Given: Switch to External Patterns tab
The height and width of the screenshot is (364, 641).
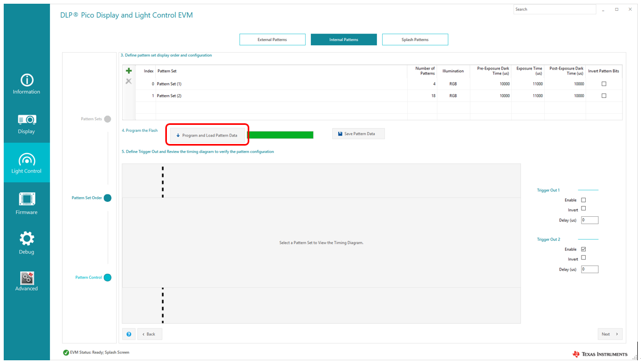Looking at the screenshot, I should (x=272, y=40).
